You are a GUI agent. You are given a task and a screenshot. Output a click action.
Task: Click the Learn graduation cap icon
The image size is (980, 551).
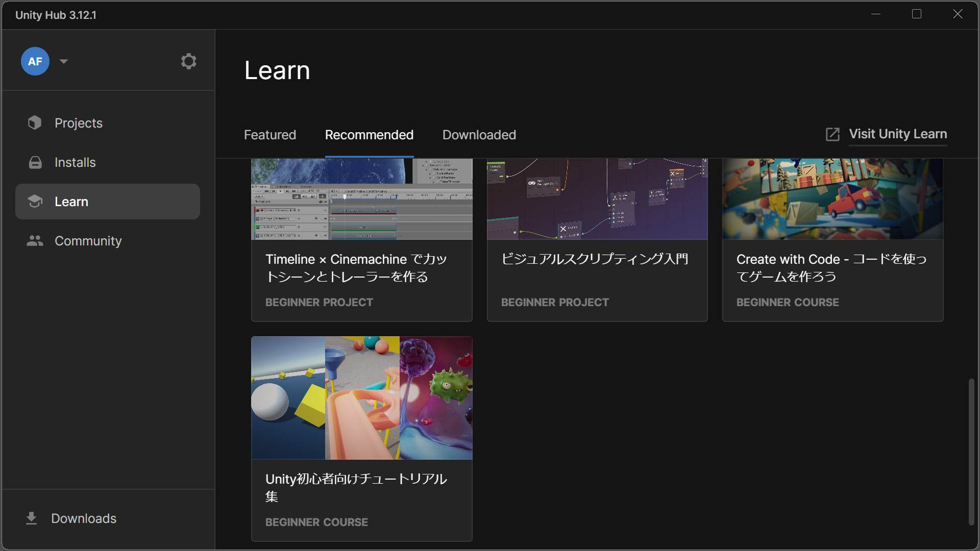pyautogui.click(x=35, y=202)
